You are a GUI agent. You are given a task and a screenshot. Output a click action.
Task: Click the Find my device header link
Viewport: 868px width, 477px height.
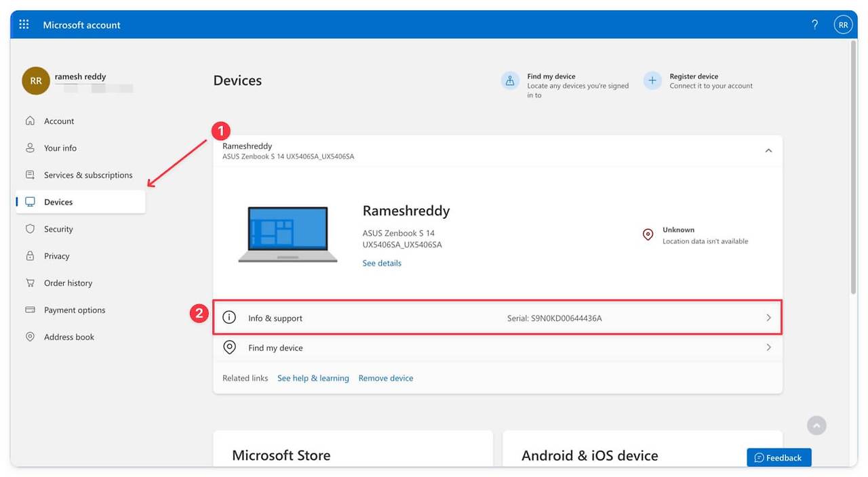pos(551,77)
